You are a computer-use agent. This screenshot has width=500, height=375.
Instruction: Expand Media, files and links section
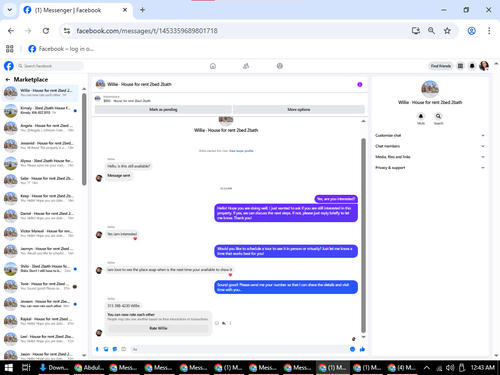(430, 157)
